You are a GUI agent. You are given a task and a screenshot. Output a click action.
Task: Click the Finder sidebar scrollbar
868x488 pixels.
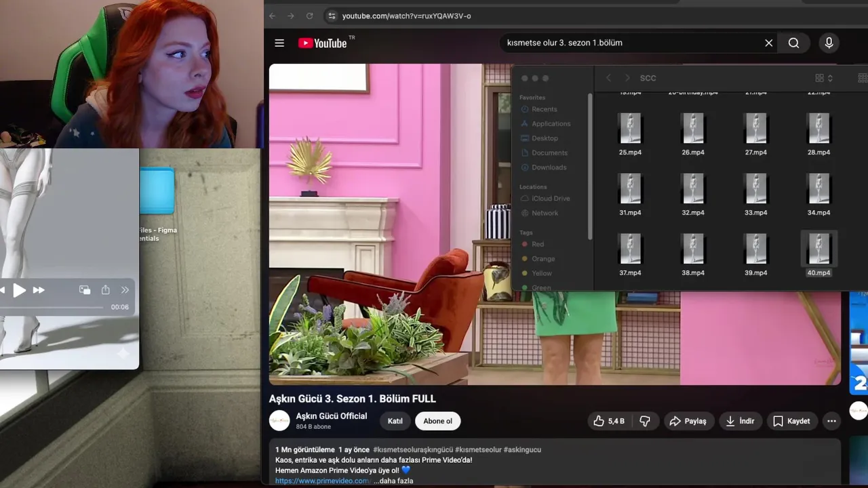click(x=590, y=166)
